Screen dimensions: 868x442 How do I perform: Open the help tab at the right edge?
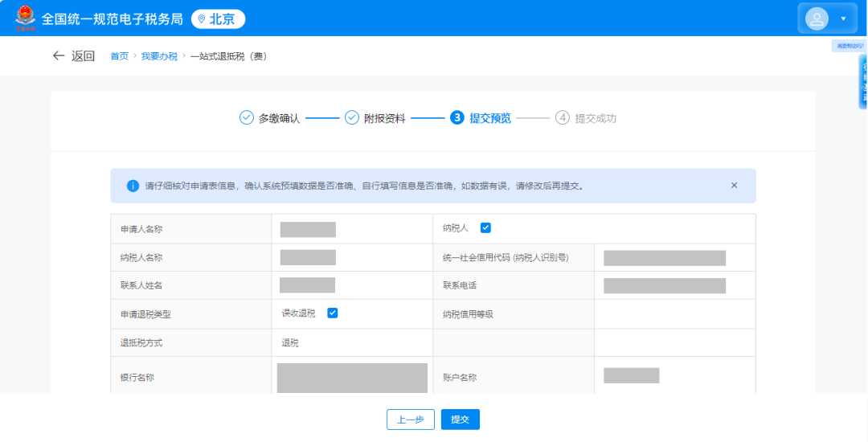850,46
